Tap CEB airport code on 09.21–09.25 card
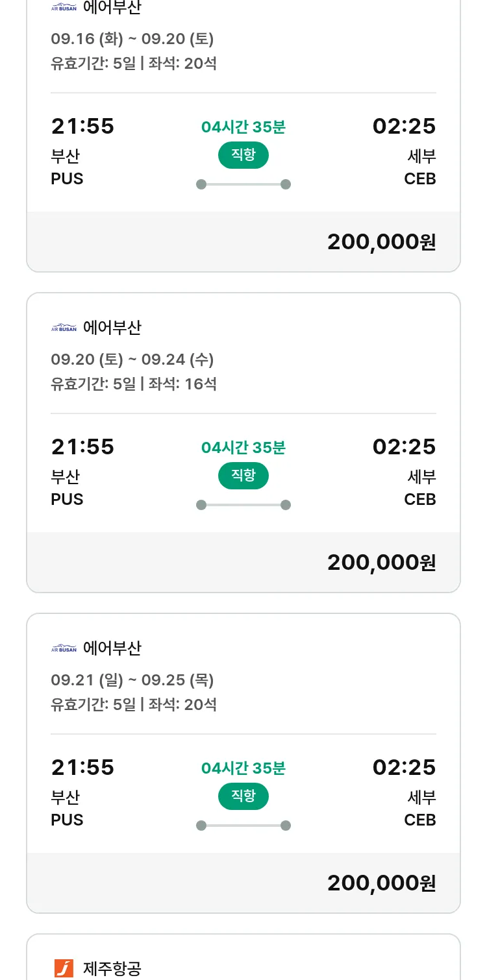This screenshot has width=487, height=980. point(419,820)
